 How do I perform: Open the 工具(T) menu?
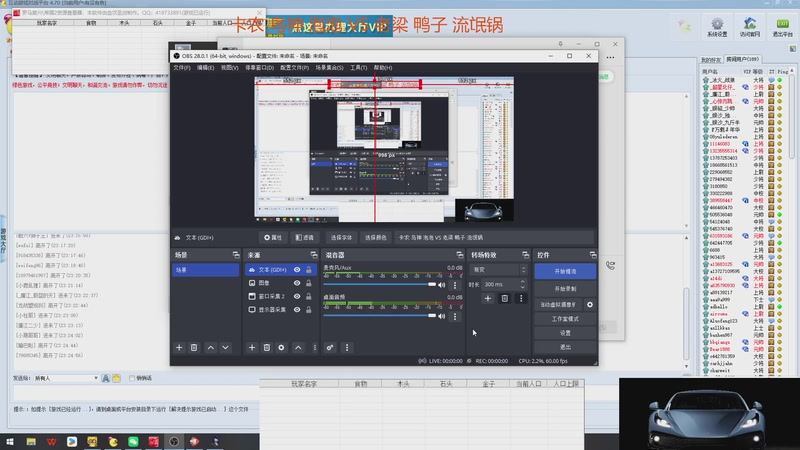(x=359, y=67)
